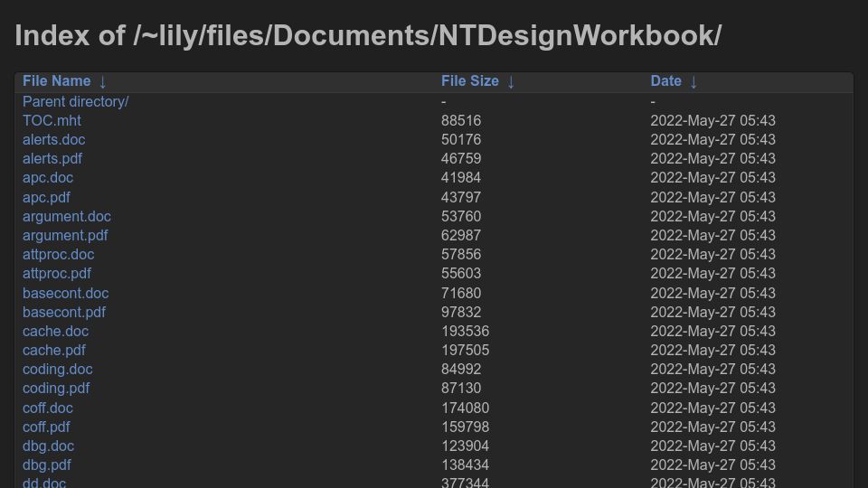Select file size 197505 of cache.pdf
This screenshot has width=868, height=488.
click(465, 351)
